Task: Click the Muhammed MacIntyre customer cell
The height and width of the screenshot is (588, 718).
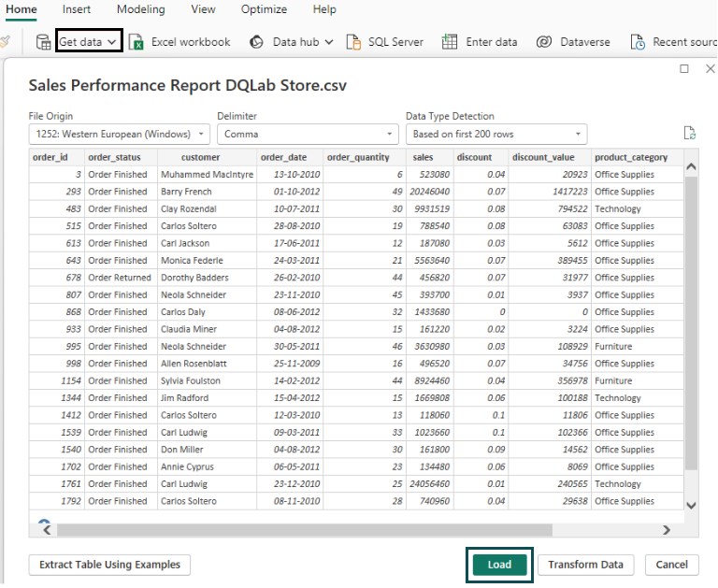Action: point(207,175)
